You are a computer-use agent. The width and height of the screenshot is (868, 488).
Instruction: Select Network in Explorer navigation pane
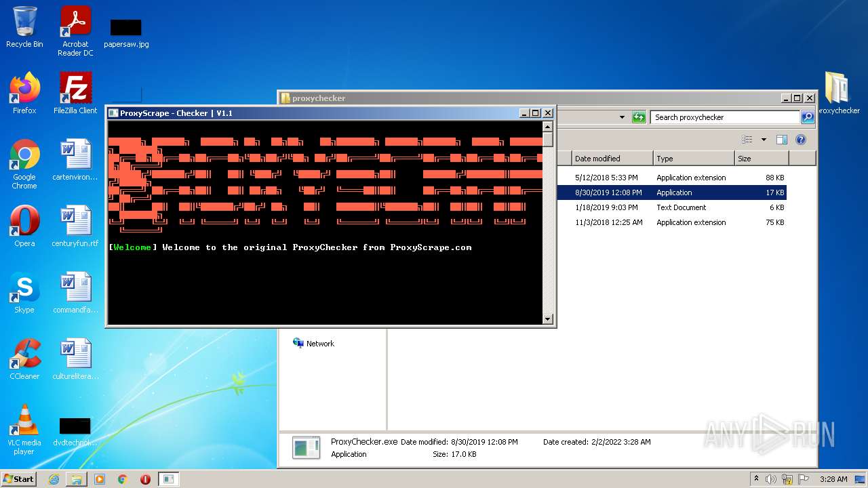coord(313,344)
